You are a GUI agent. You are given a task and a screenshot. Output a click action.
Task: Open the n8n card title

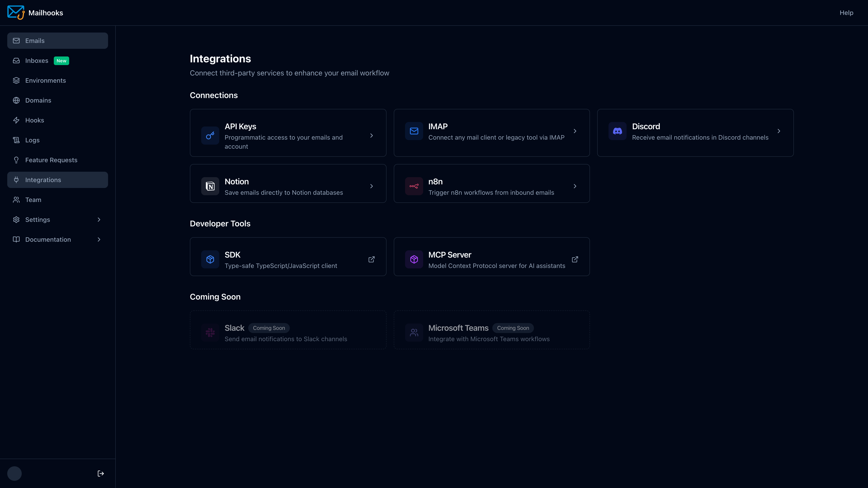tap(435, 181)
